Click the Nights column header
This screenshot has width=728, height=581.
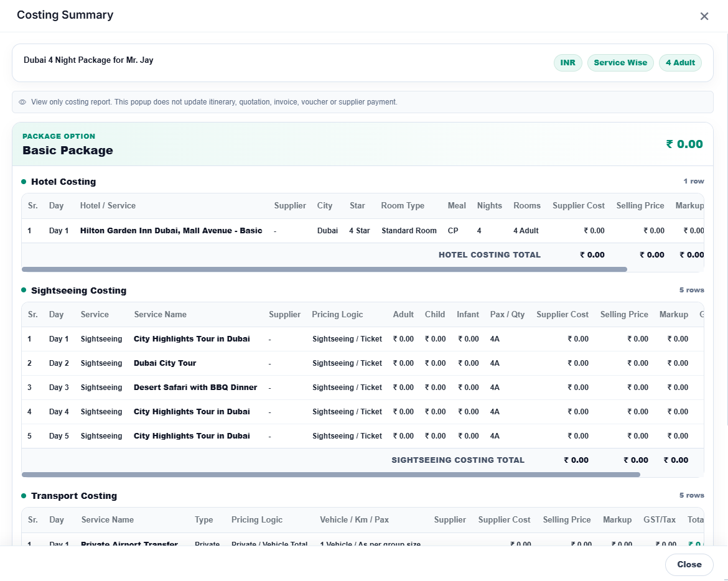[x=489, y=205]
